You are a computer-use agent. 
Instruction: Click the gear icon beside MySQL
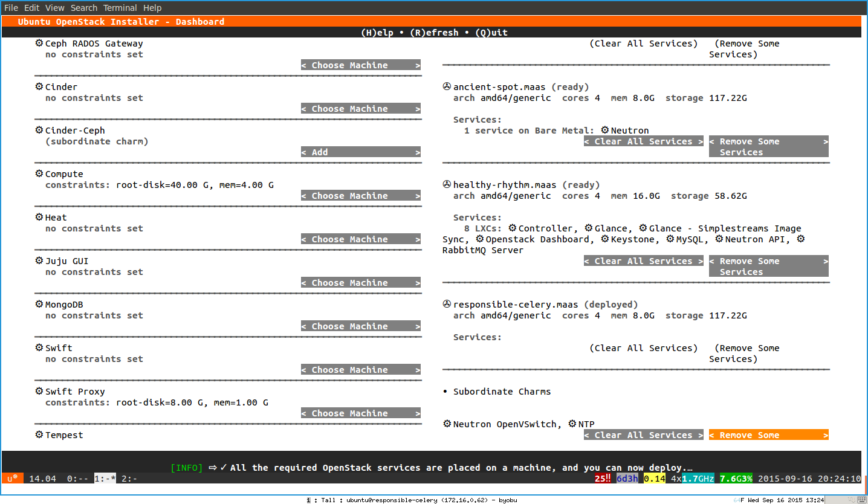coord(670,239)
